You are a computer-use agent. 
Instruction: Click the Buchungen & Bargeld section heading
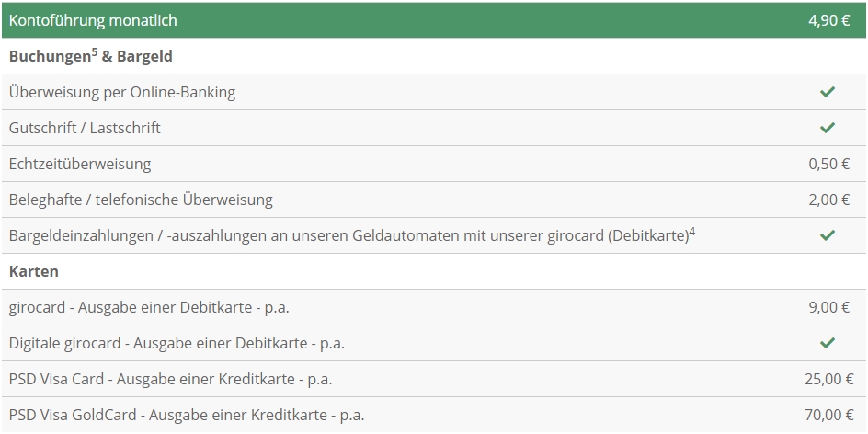pos(91,56)
